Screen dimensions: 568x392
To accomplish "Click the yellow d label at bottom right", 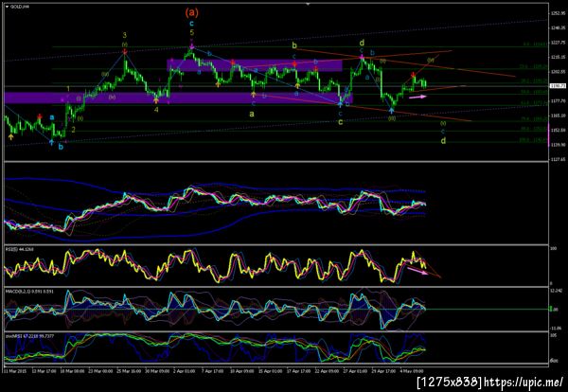I will (443, 140).
